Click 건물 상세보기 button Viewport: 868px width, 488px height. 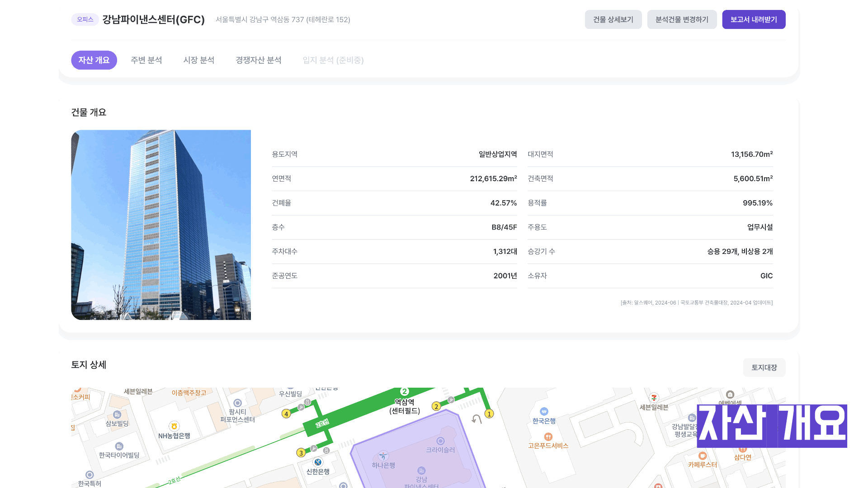click(x=613, y=19)
